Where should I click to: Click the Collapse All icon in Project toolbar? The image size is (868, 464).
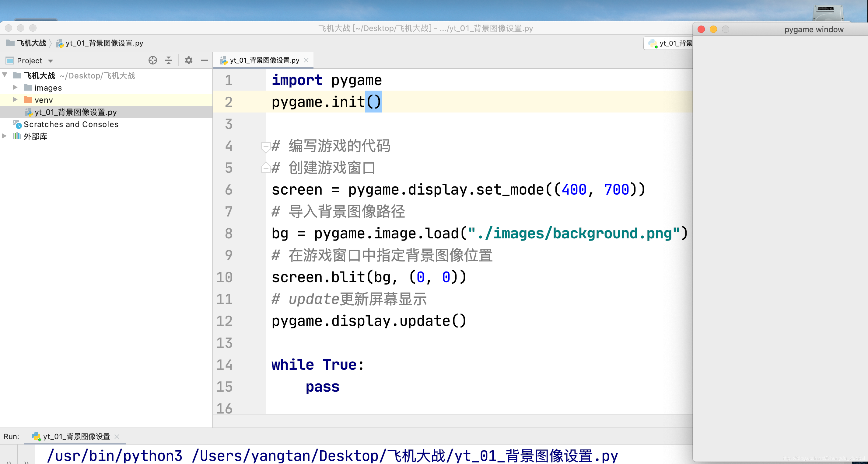[168, 60]
